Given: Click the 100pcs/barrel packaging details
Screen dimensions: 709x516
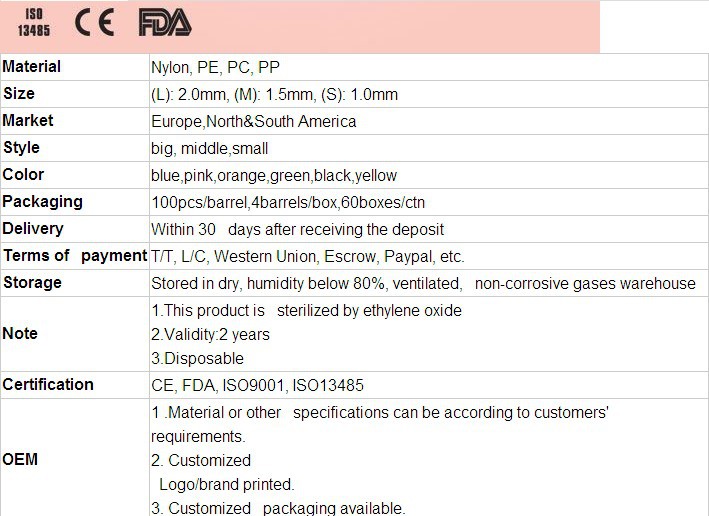Looking at the screenshot, I should (x=288, y=203).
